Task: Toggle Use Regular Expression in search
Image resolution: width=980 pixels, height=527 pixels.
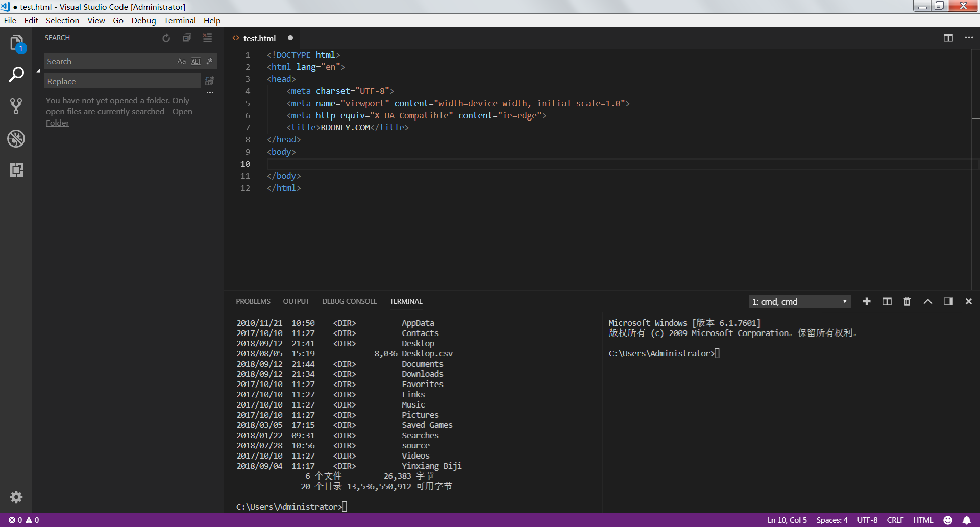Action: click(x=209, y=61)
